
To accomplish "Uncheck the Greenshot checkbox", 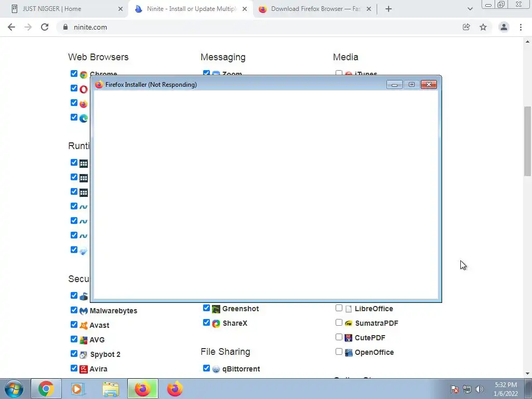I will [206, 308].
